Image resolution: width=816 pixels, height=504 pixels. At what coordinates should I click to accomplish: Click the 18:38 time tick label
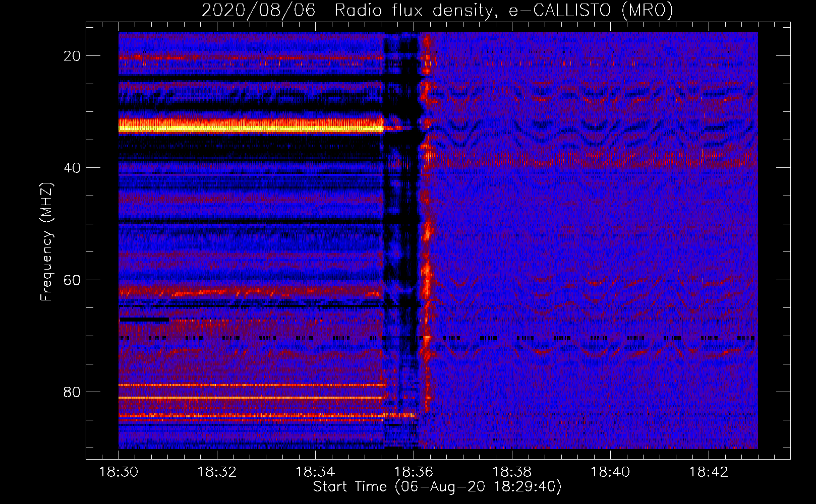(x=512, y=472)
